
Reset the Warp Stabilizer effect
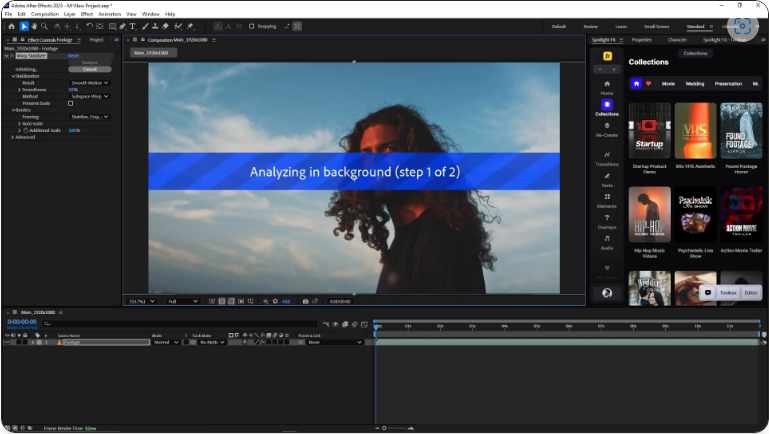[73, 56]
